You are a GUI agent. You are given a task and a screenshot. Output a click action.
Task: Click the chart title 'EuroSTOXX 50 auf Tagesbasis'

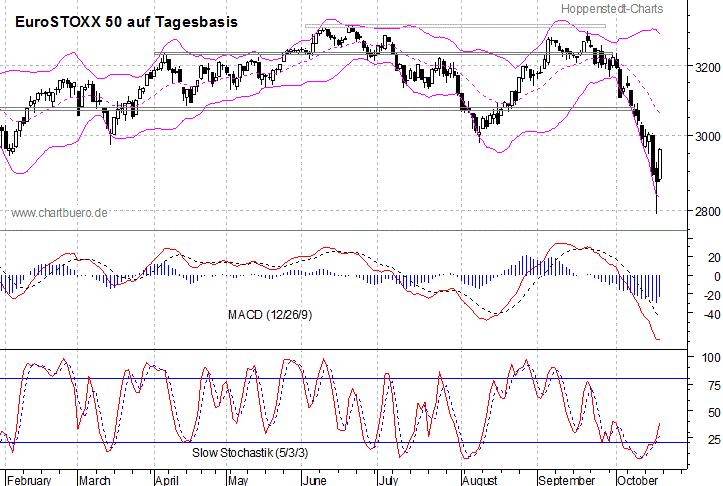126,22
